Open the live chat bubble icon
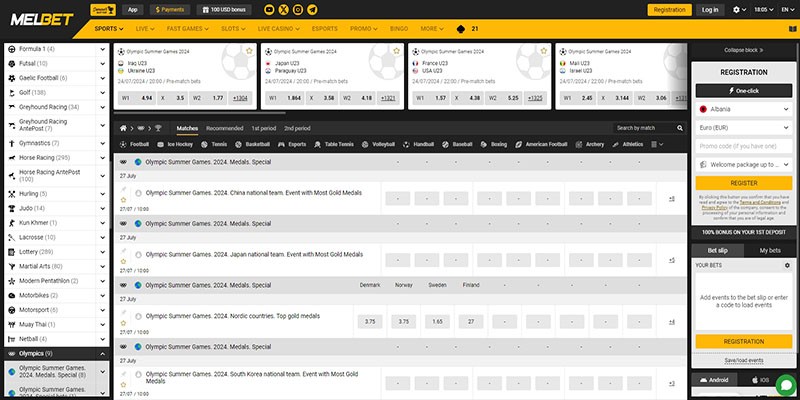The image size is (800, 400). click(x=786, y=385)
